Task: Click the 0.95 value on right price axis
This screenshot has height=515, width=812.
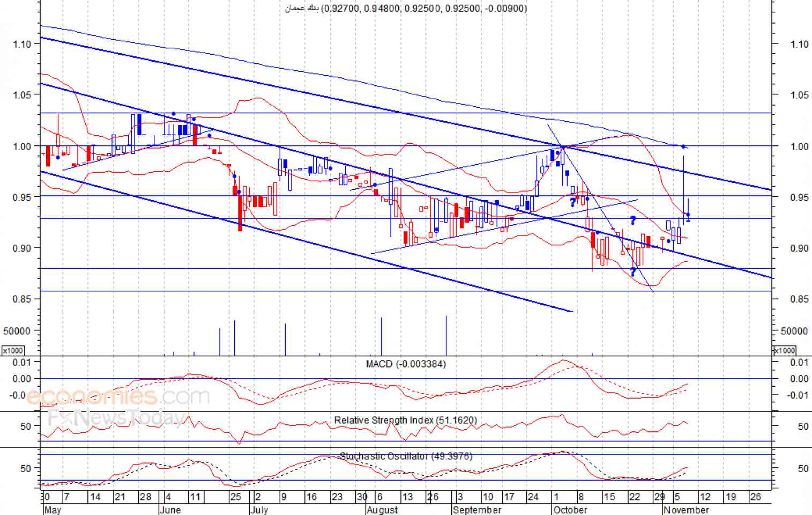Action: [800, 197]
